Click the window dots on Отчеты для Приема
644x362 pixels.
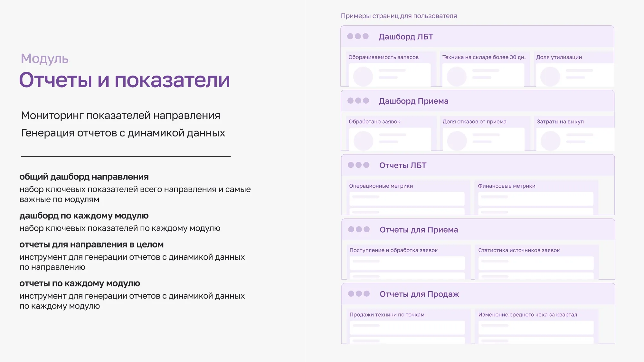pyautogui.click(x=357, y=229)
